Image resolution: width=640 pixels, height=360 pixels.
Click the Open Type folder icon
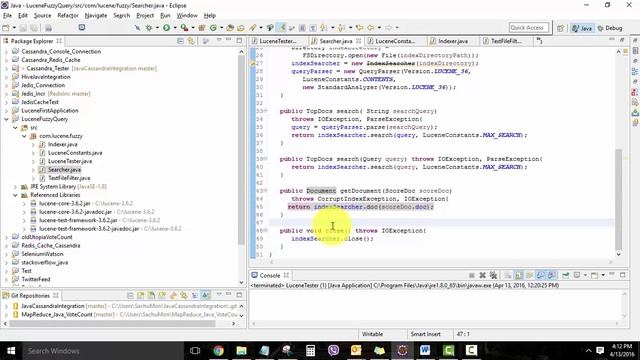point(230,28)
